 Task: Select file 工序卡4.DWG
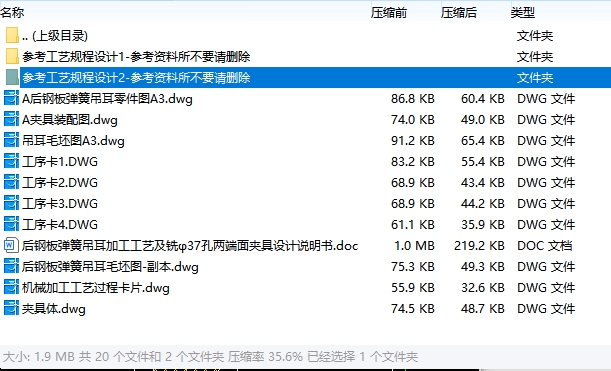tap(60, 224)
